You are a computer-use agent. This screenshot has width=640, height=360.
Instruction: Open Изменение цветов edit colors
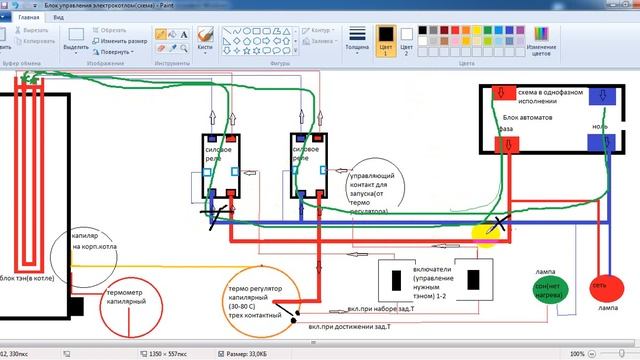coord(541,41)
